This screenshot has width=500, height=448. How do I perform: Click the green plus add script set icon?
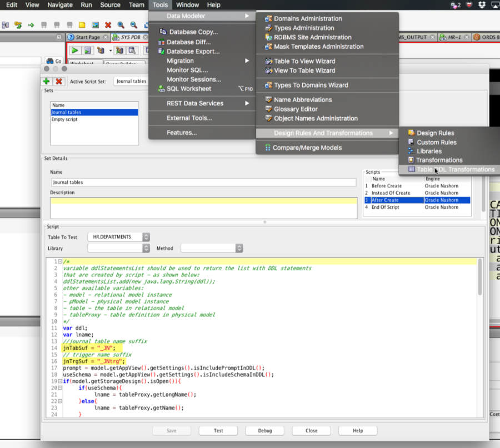pos(47,82)
